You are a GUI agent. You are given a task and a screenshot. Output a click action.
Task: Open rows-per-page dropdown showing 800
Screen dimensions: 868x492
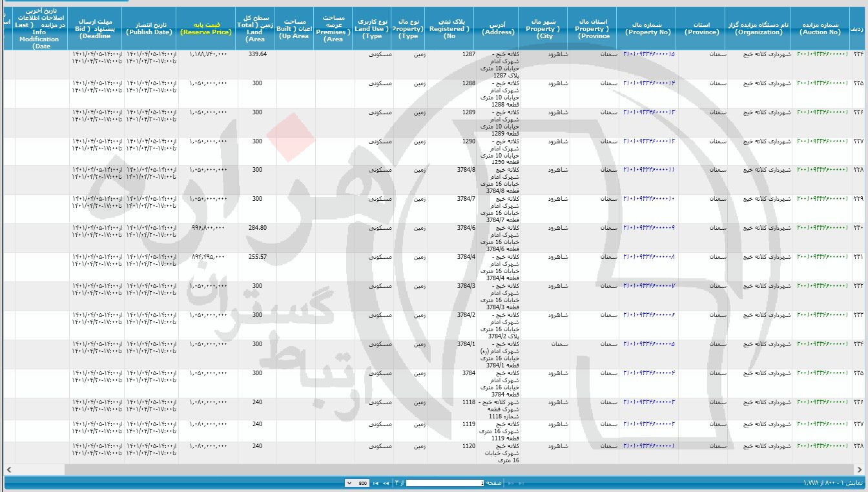click(357, 483)
